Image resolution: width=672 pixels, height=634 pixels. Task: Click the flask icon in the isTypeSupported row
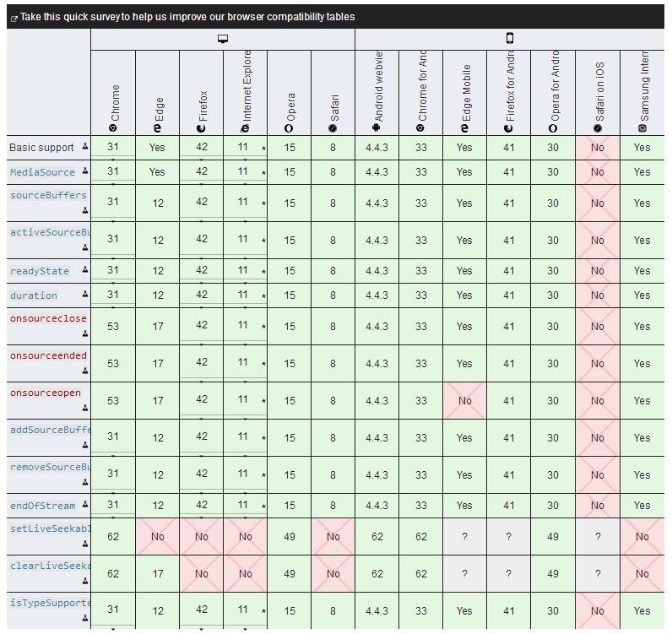85,618
